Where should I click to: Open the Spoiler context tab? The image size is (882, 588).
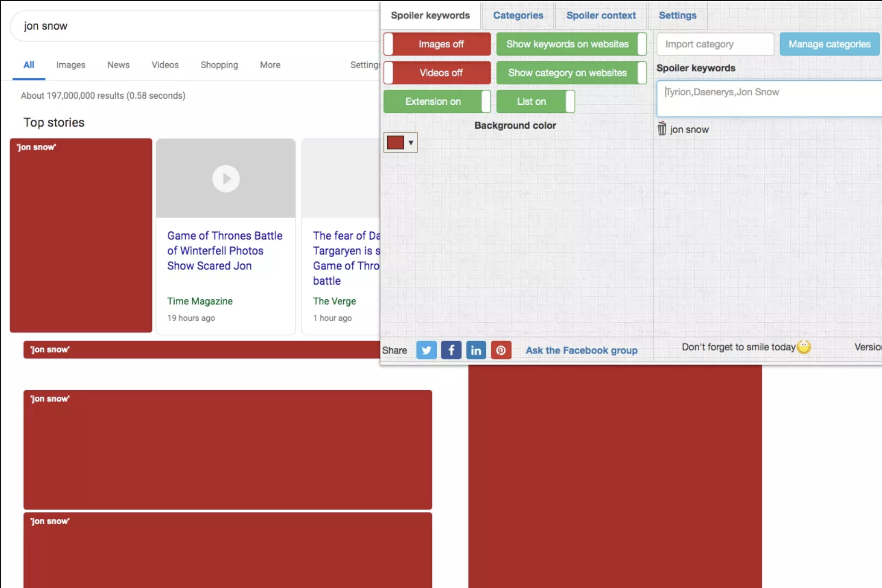pos(601,15)
